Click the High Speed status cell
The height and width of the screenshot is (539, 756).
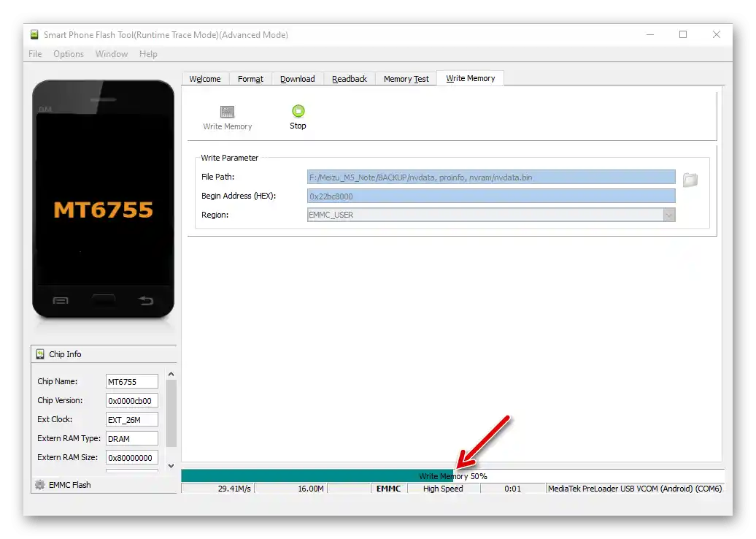tap(444, 489)
